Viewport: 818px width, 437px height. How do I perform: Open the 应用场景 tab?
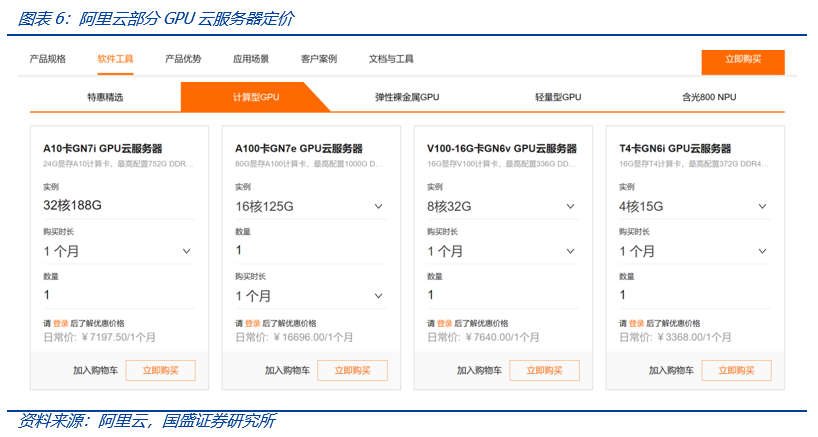[x=251, y=59]
